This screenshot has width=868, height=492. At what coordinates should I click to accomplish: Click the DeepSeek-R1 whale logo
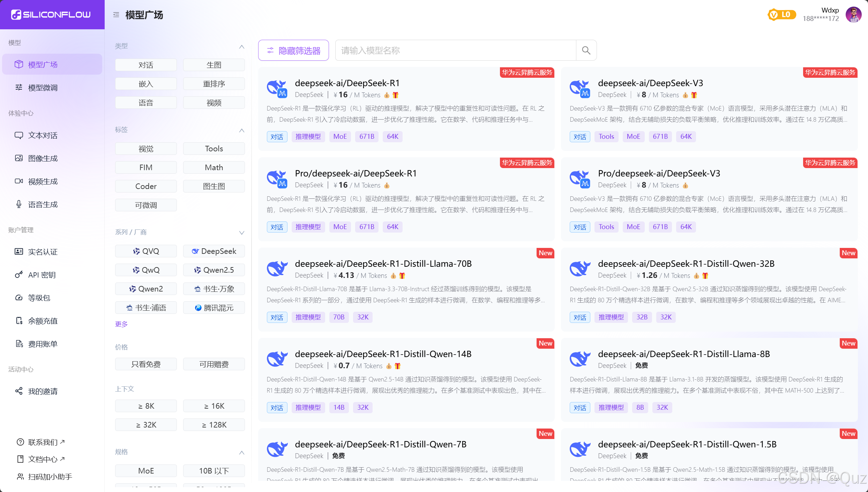click(x=277, y=89)
